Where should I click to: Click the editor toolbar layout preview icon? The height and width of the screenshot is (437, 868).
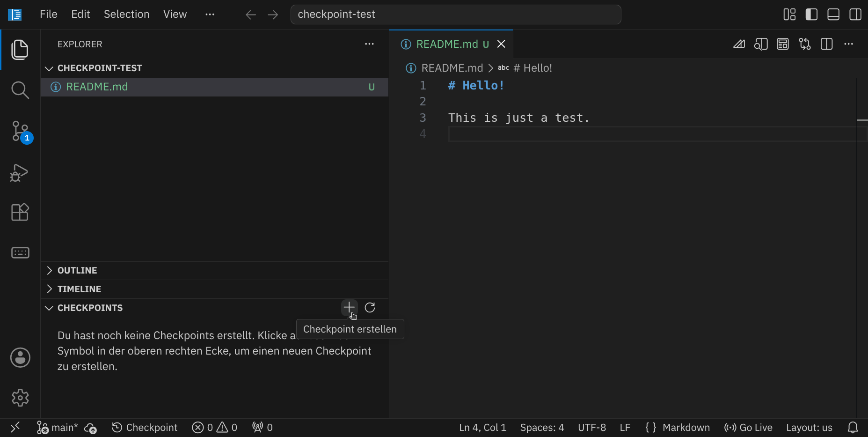[x=783, y=44]
